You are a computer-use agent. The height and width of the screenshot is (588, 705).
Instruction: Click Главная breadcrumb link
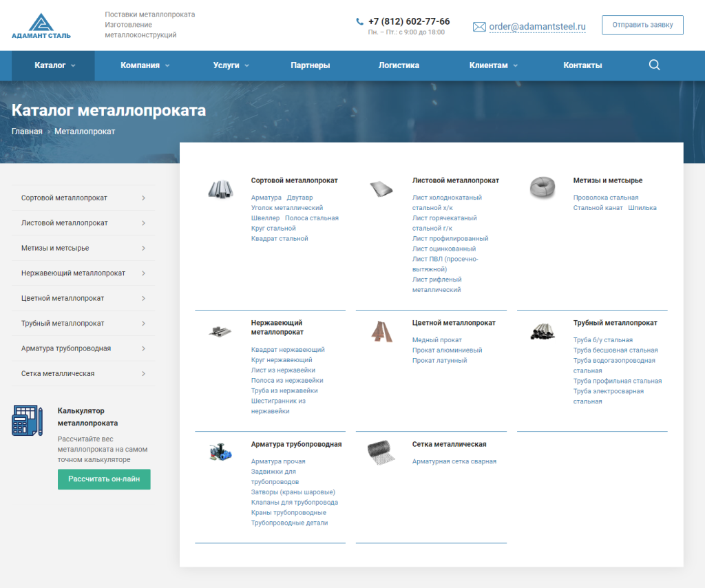click(27, 132)
